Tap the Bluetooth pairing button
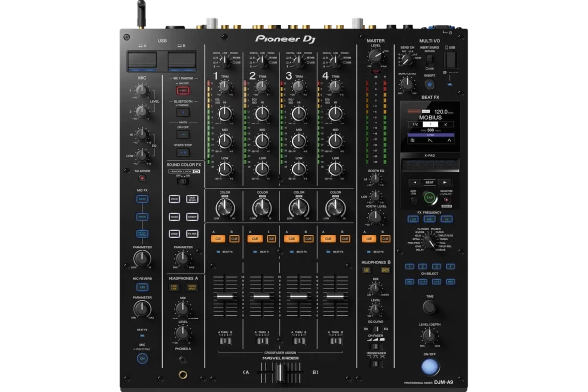The width and height of the screenshot is (588, 392). pyautogui.click(x=183, y=112)
